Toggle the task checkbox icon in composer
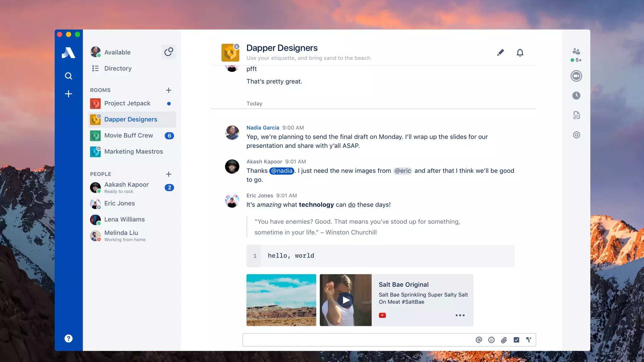The height and width of the screenshot is (362, 644). point(516,340)
